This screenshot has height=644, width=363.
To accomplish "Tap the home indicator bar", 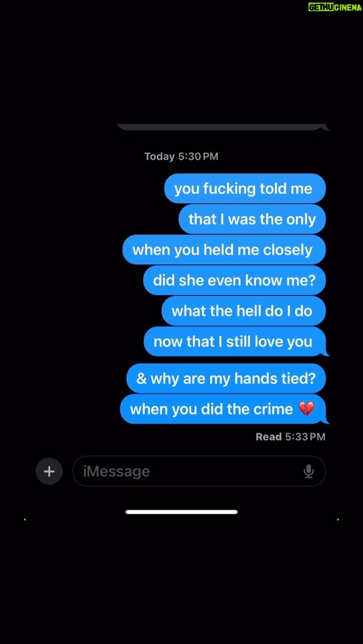I will tap(181, 512).
